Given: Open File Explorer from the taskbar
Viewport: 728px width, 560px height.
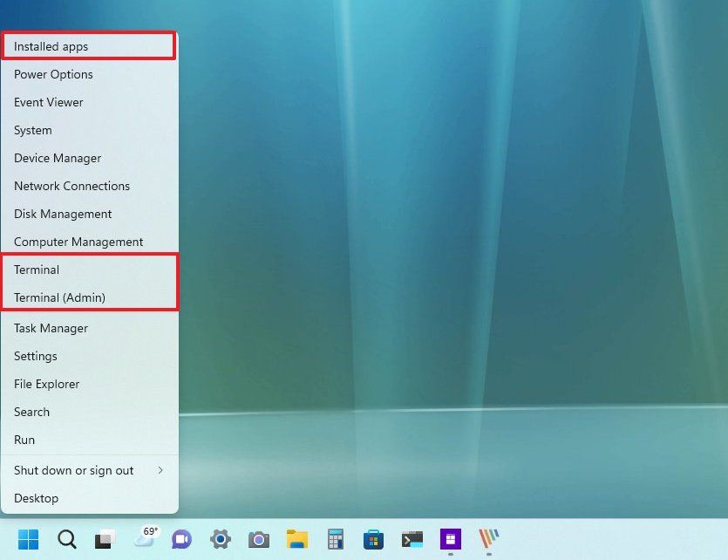Looking at the screenshot, I should coord(296,540).
